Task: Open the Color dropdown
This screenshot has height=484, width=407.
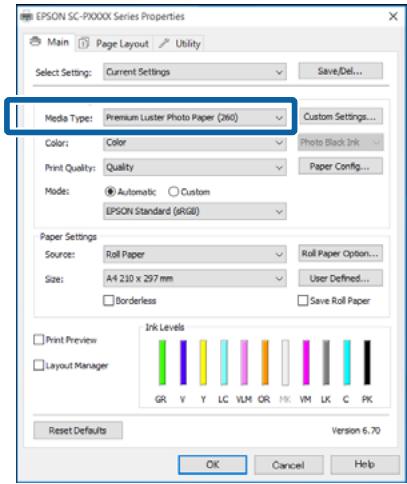Action: pyautogui.click(x=195, y=143)
